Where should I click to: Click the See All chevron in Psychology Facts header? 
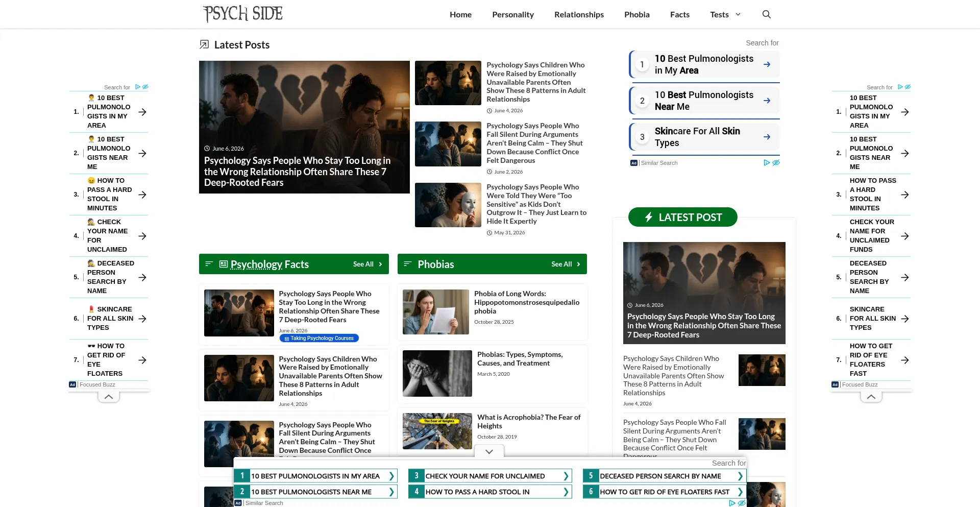pyautogui.click(x=380, y=264)
